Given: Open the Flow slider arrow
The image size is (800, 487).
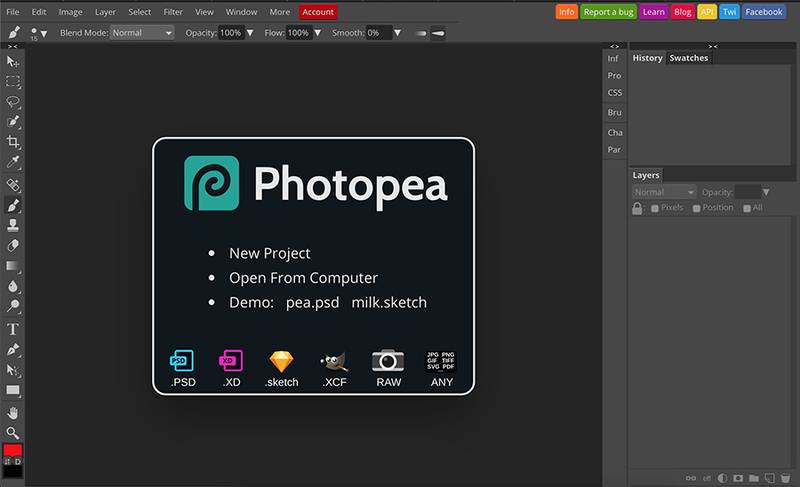Looking at the screenshot, I should tap(317, 33).
